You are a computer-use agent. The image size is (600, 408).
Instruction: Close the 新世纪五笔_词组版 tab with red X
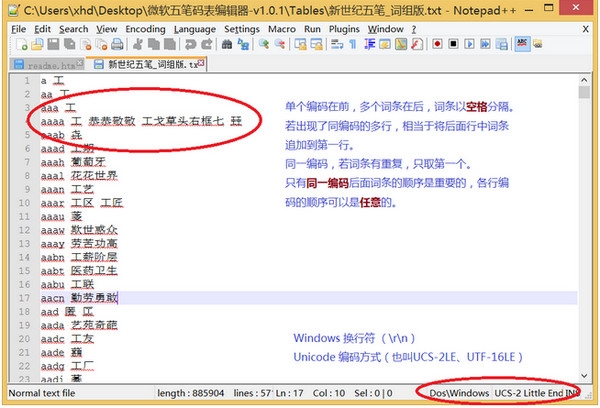click(x=201, y=63)
